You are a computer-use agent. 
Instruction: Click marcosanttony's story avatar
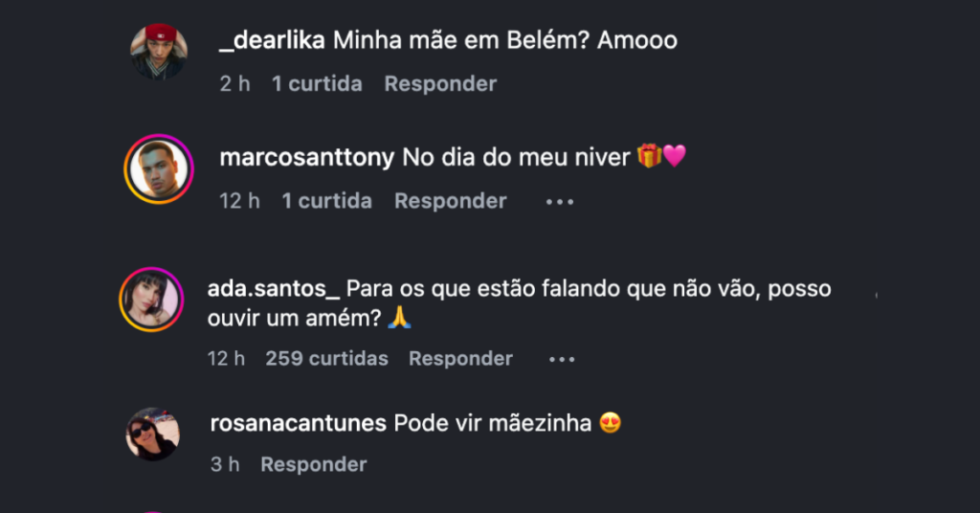click(x=159, y=168)
